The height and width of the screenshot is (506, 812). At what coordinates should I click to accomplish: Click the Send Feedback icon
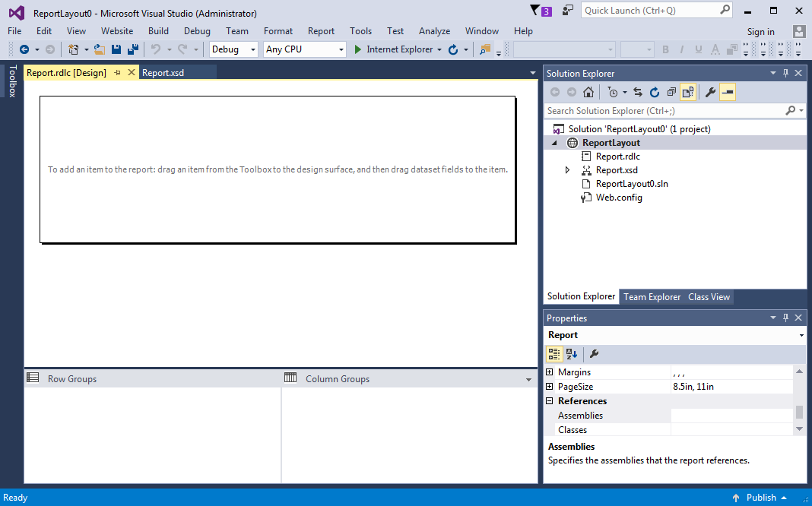[x=568, y=11]
